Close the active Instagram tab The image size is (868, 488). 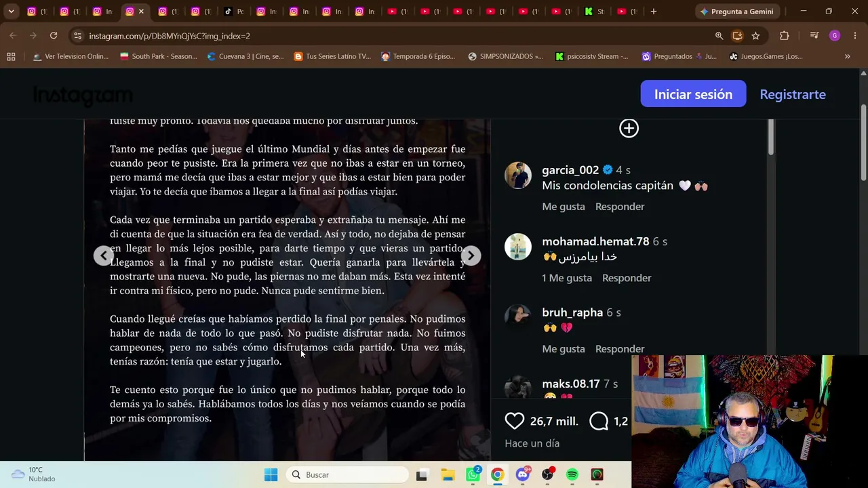[x=141, y=11]
